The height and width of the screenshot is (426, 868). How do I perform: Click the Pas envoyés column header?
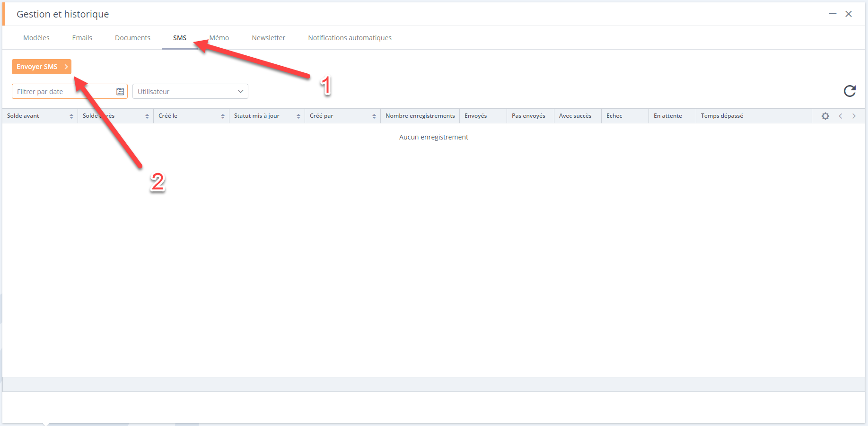[x=530, y=116]
